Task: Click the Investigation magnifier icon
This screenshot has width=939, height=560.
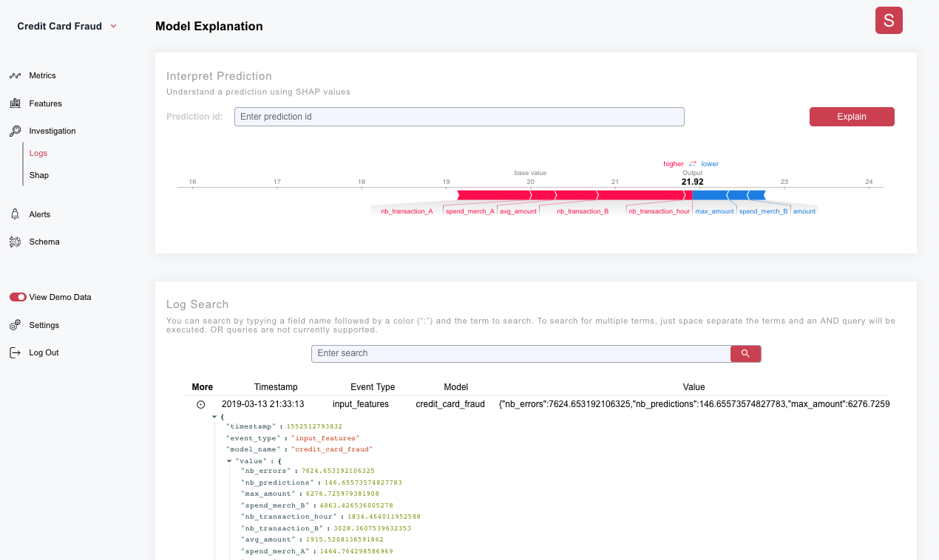Action: click(15, 131)
